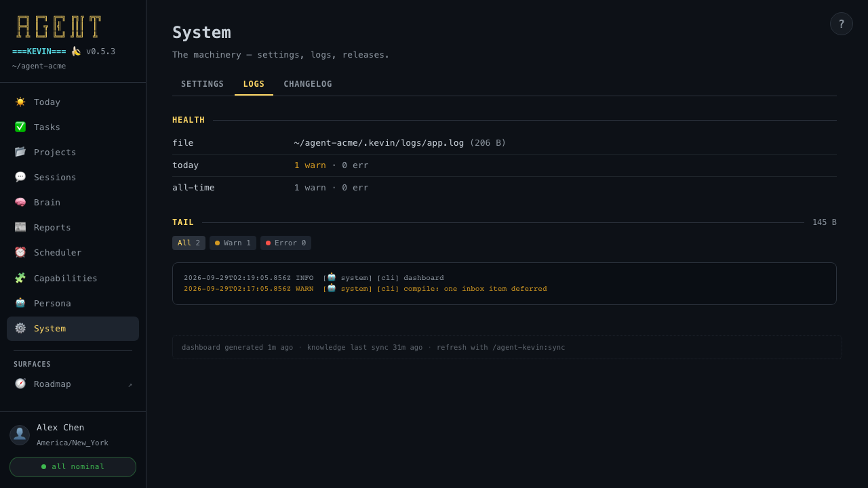
Task: Click the Alex Chen user name
Action: pyautogui.click(x=60, y=427)
